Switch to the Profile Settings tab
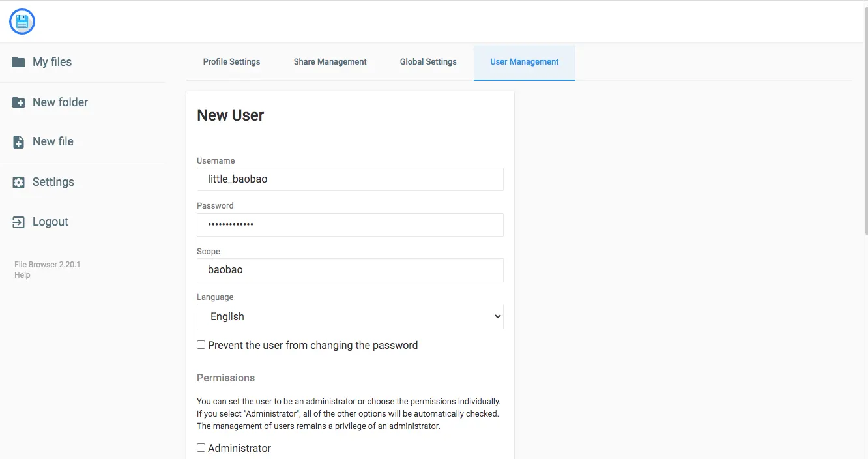The image size is (868, 459). (231, 62)
